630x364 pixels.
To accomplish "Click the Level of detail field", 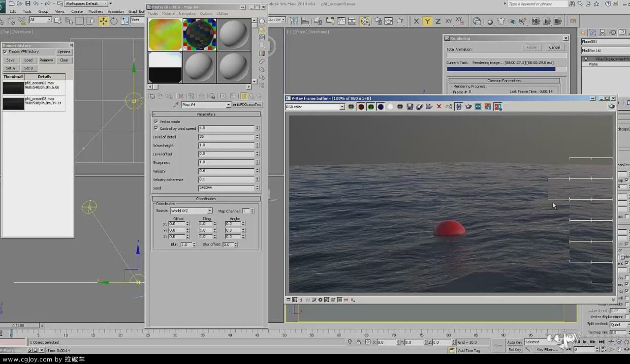I will click(x=226, y=137).
